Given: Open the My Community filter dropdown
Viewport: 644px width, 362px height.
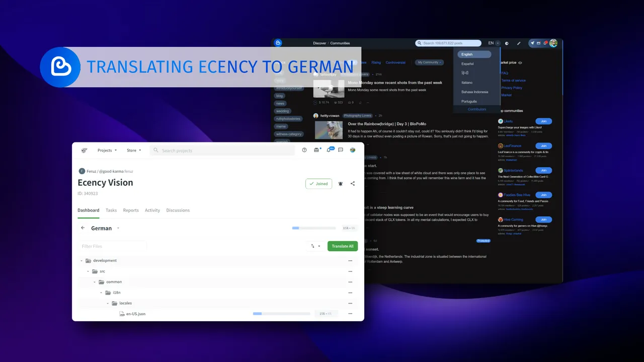Looking at the screenshot, I should point(430,62).
